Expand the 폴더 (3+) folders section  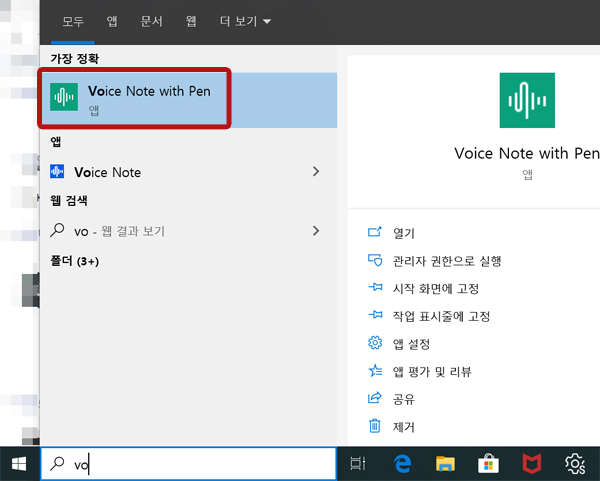tap(75, 261)
